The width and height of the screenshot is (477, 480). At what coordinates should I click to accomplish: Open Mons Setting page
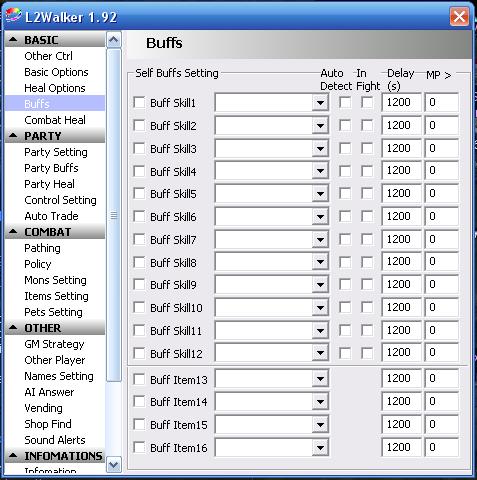pos(55,280)
